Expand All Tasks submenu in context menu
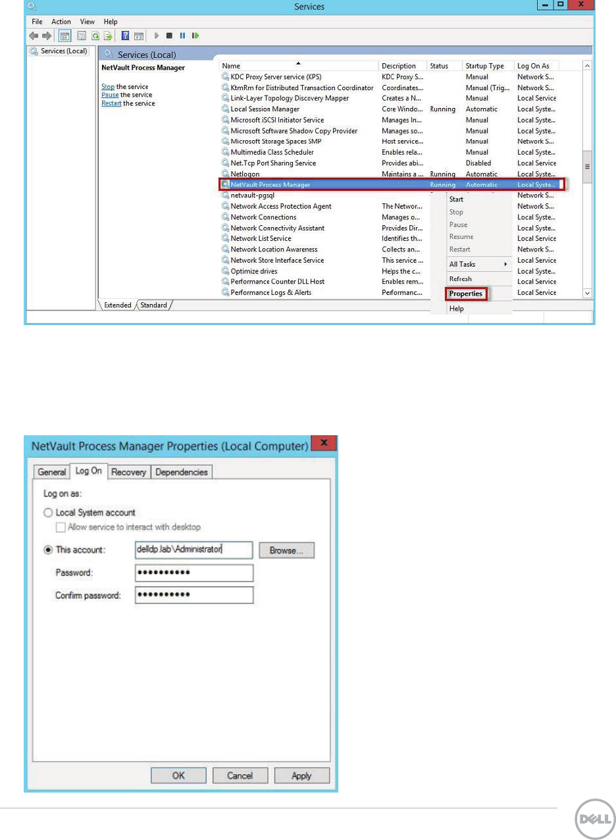 pos(478,264)
